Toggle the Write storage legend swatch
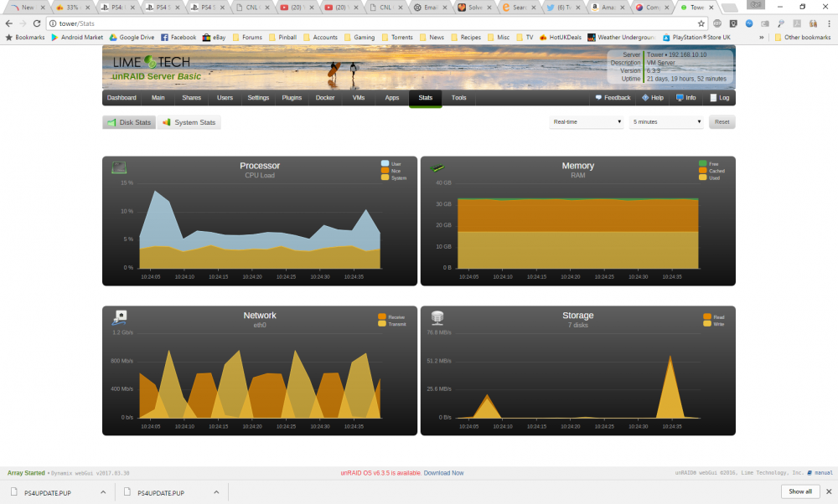 (707, 323)
